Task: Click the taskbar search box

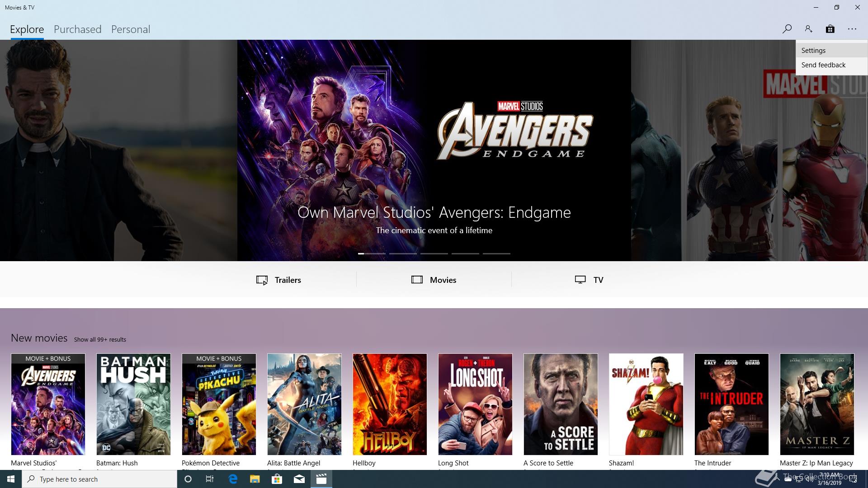Action: point(99,479)
